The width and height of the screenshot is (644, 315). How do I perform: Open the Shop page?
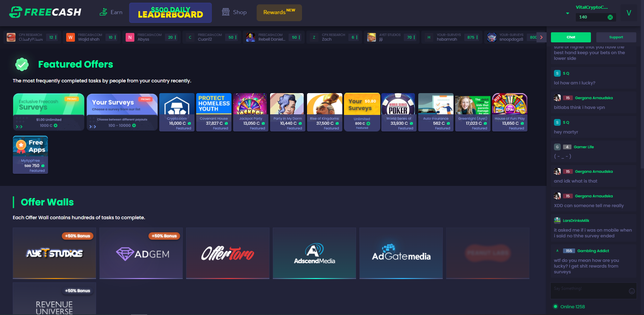point(234,12)
